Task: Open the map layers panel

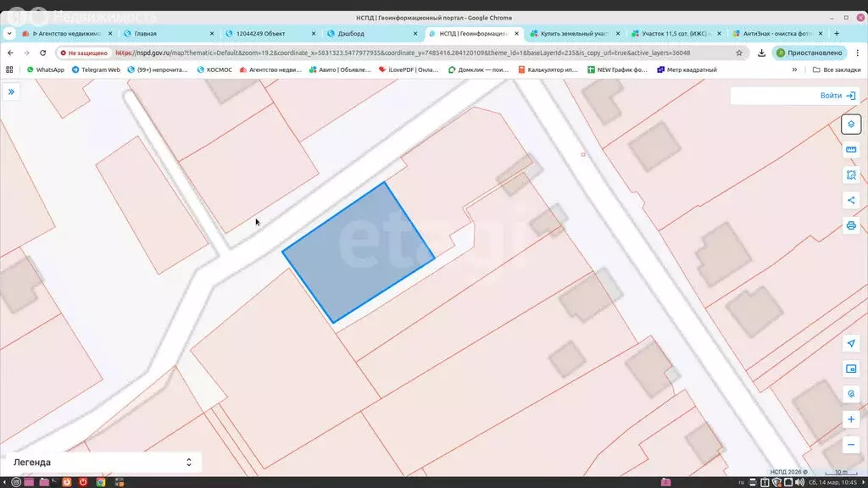Action: click(851, 125)
